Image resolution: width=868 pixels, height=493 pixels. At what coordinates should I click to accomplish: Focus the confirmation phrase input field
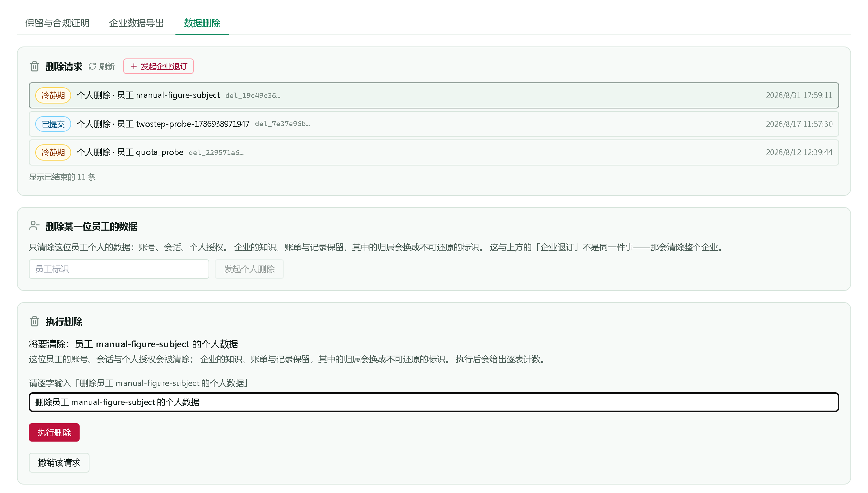tap(434, 402)
